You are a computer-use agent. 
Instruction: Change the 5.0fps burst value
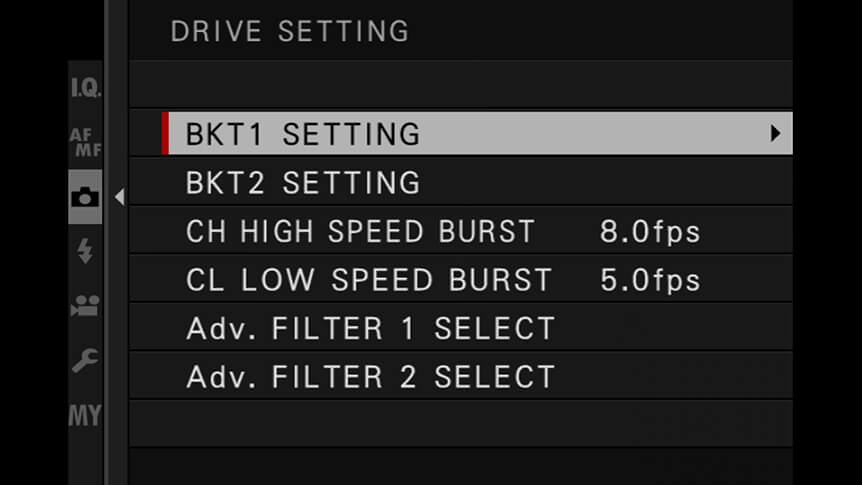650,280
